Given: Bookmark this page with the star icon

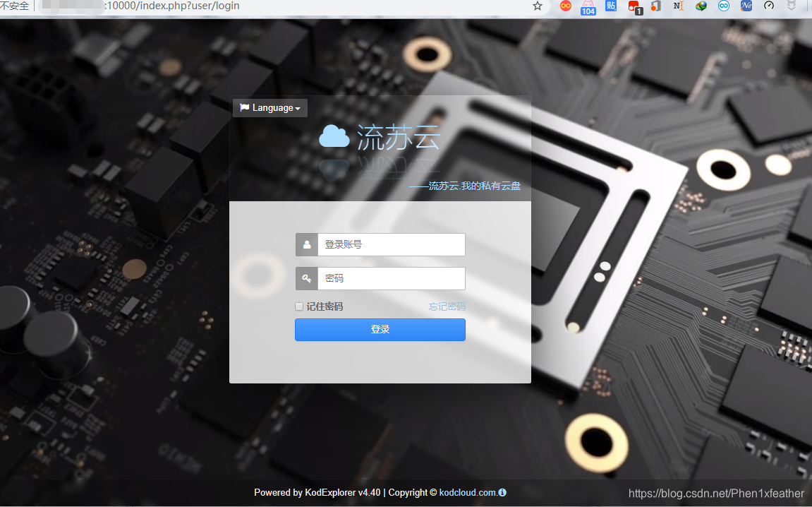Looking at the screenshot, I should [x=538, y=6].
